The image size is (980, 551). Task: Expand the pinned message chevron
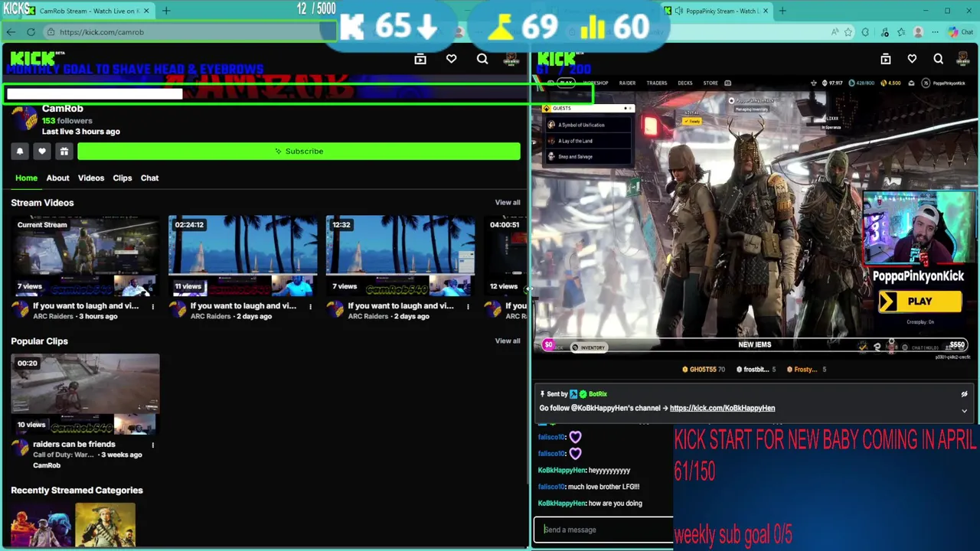tap(964, 411)
